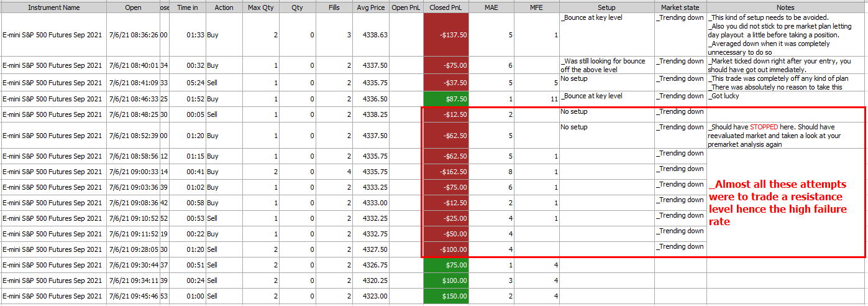Click the Open column header
This screenshot has width=868, height=306.
[133, 7]
